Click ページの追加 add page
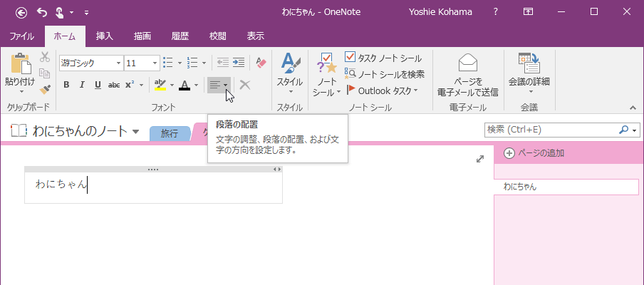The width and height of the screenshot is (644, 285). click(534, 153)
